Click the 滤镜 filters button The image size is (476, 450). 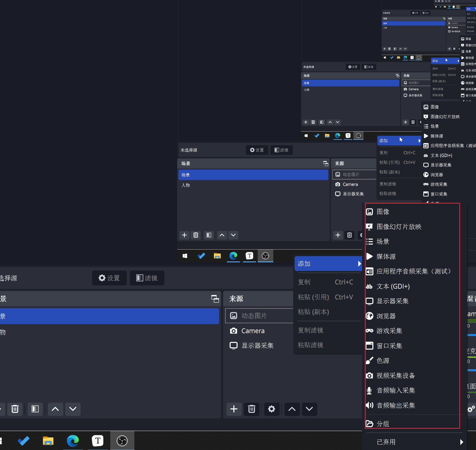tap(147, 278)
